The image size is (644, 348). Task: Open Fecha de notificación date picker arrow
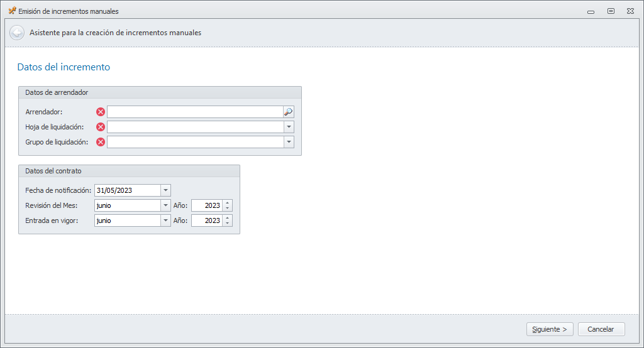[x=165, y=190]
